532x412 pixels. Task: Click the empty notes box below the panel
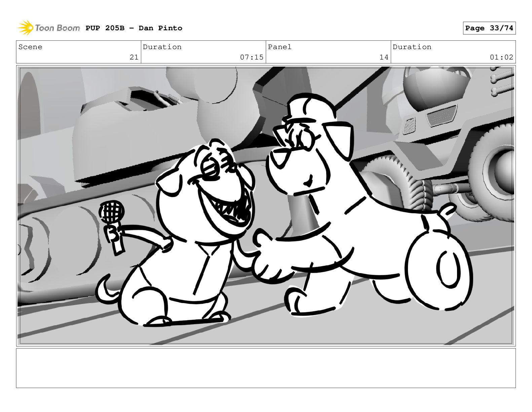[x=266, y=368]
